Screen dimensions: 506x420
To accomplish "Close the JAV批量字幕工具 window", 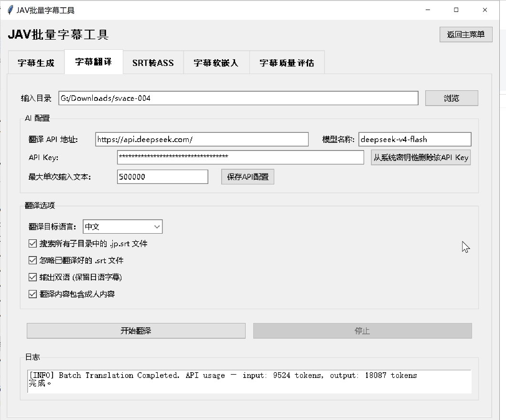I will point(484,10).
